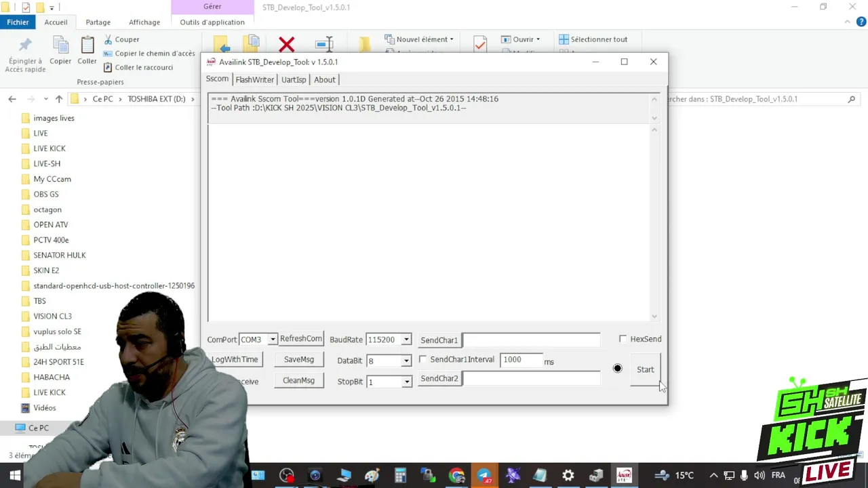Screen dimensions: 868x488
Task: Open the Partage ribbon tab
Action: (x=98, y=22)
